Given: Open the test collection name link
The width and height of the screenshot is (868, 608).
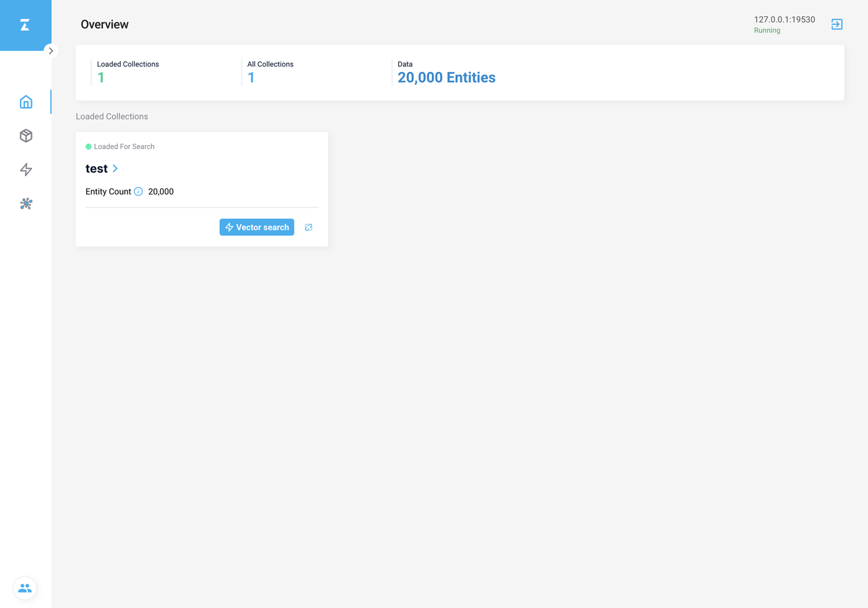Looking at the screenshot, I should [96, 169].
